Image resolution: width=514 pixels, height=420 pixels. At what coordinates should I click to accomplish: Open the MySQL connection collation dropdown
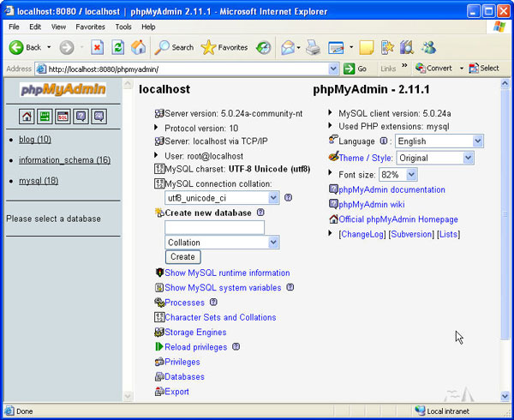[x=222, y=198]
